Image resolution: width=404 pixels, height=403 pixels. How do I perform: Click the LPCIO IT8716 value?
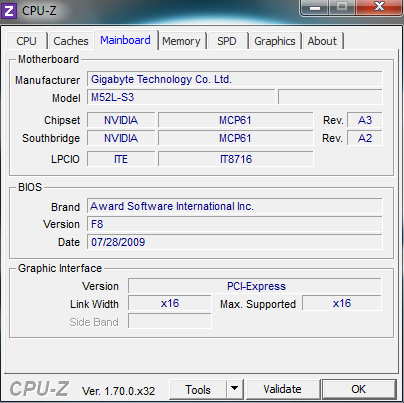235,159
